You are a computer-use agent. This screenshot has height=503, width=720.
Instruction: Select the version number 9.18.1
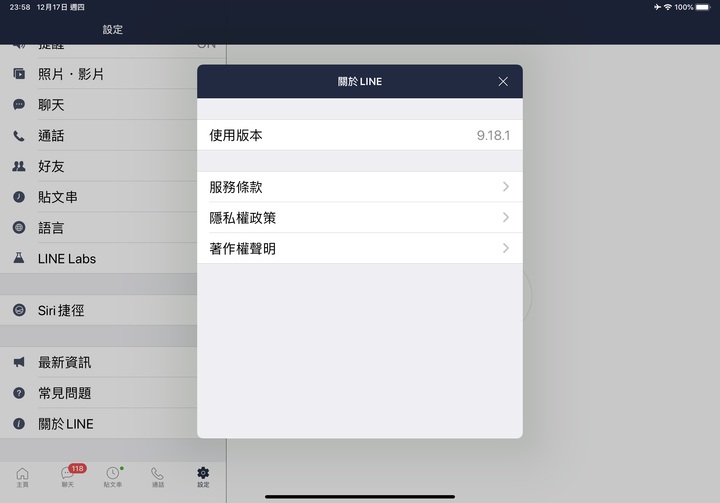click(x=493, y=136)
